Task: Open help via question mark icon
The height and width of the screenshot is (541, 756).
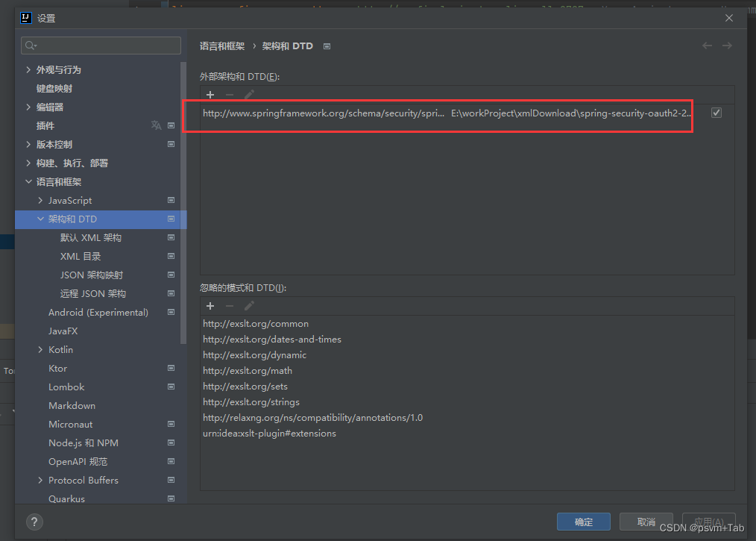Action: point(34,522)
